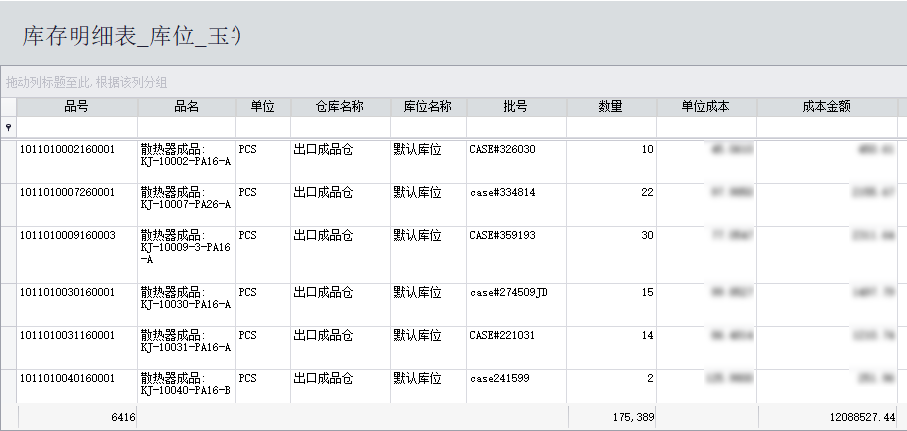Click the filter field under 库位名称
The width and height of the screenshot is (907, 431).
(x=428, y=127)
